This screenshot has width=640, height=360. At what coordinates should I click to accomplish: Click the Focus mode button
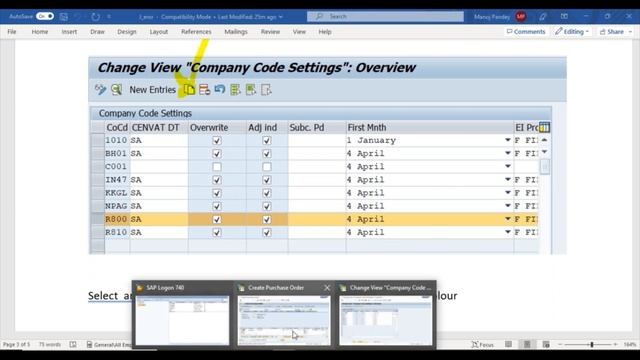pyautogui.click(x=482, y=344)
